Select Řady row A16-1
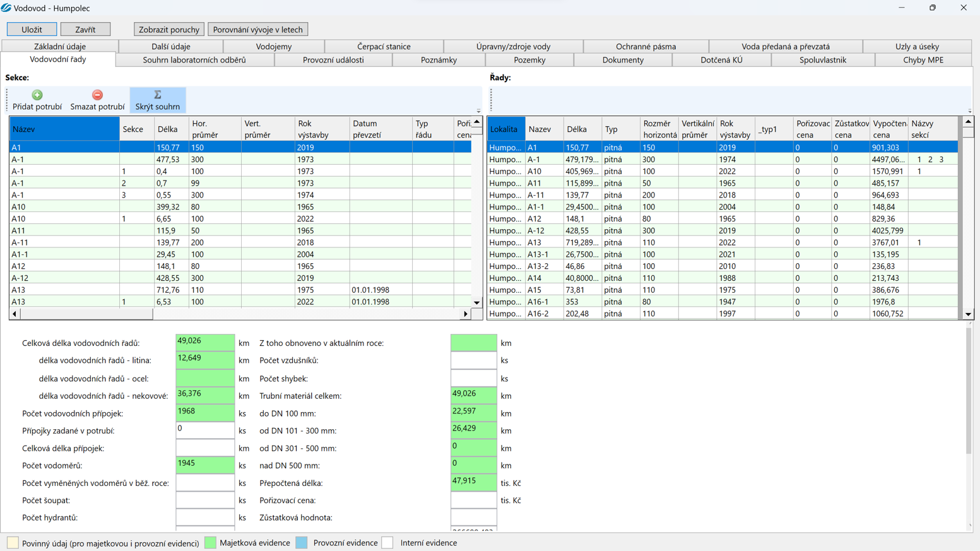This screenshot has width=980, height=551. 723,302
